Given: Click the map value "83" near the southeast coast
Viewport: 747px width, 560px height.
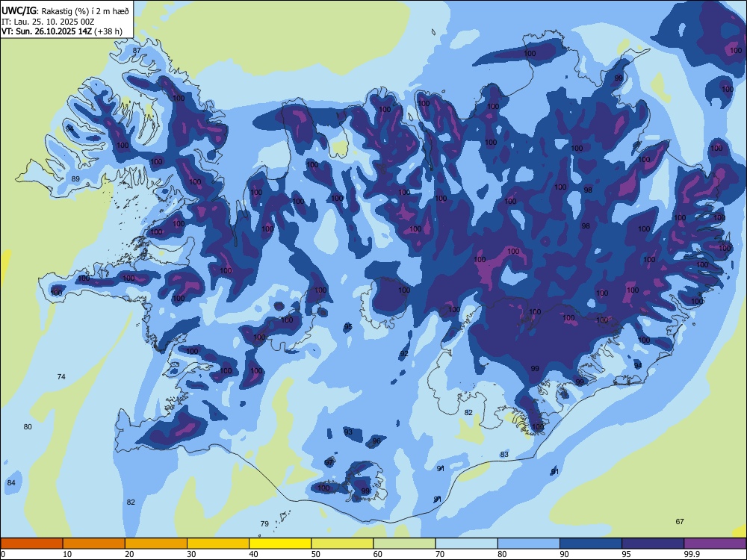Looking at the screenshot, I should point(504,454).
